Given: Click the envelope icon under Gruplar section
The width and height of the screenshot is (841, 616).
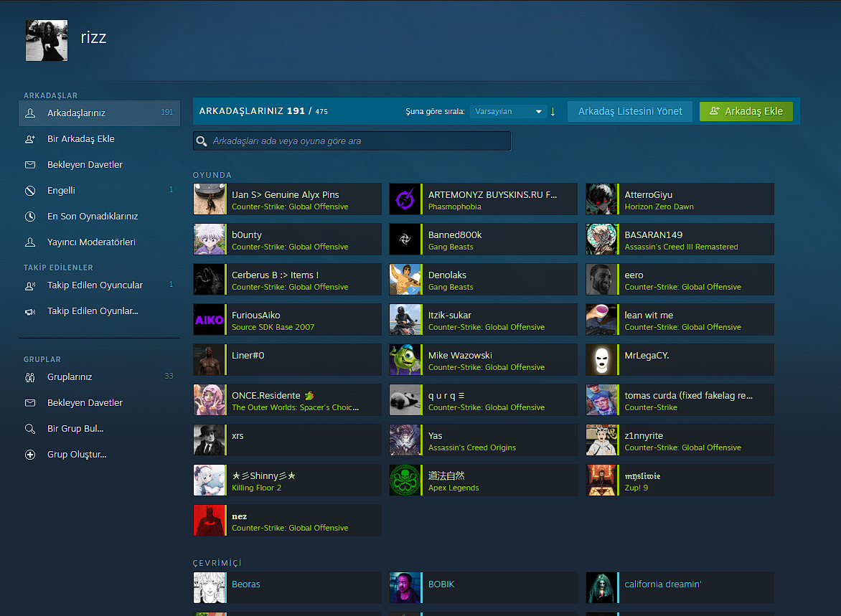Looking at the screenshot, I should (x=30, y=402).
